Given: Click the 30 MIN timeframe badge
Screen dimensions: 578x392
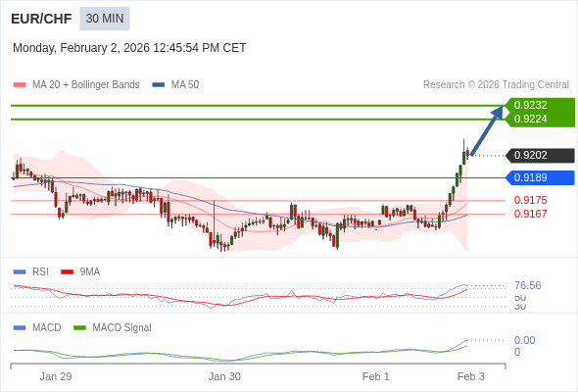Looking at the screenshot, I should 105,19.
